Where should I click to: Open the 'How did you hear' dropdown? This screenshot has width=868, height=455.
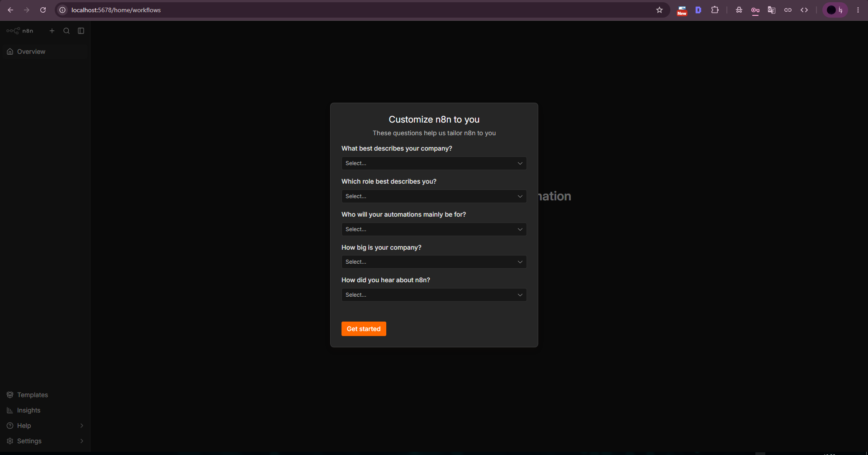(434, 295)
